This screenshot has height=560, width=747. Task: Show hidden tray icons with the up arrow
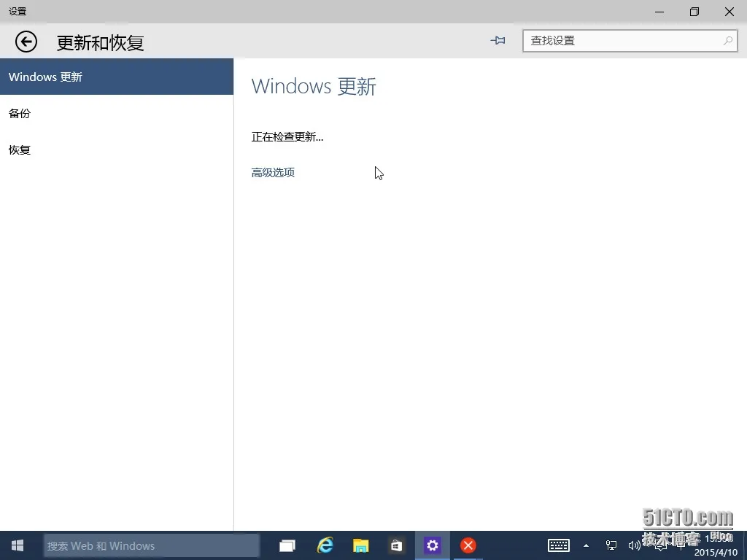(x=586, y=545)
